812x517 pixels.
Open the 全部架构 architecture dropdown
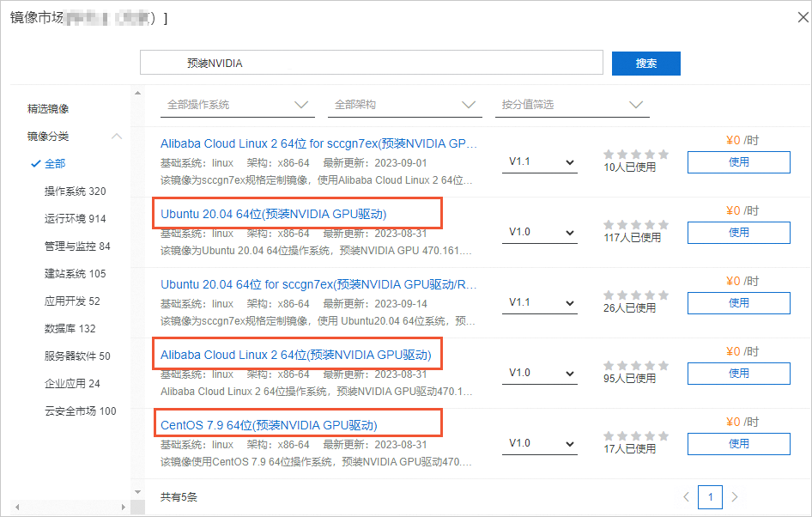click(404, 105)
